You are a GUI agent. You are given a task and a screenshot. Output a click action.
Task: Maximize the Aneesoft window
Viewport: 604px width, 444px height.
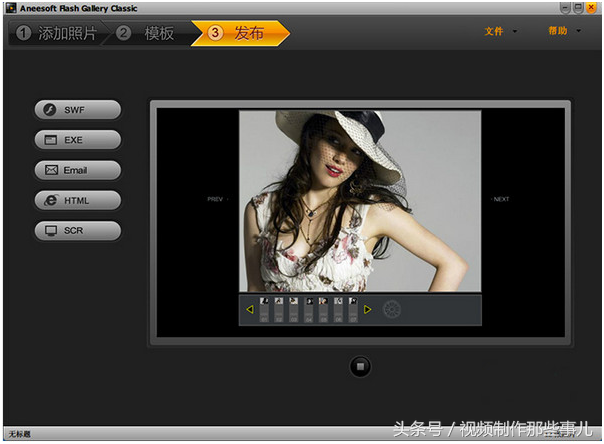click(578, 7)
